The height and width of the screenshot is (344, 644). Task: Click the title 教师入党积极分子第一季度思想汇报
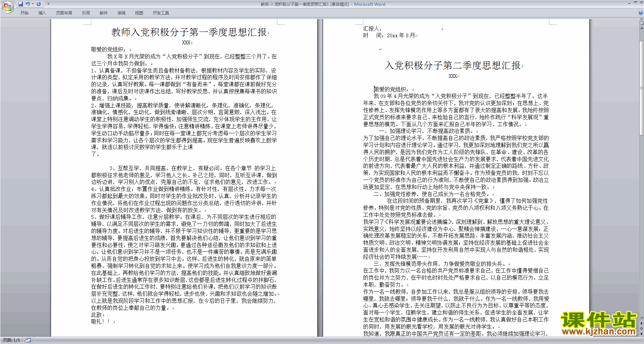pyautogui.click(x=189, y=32)
